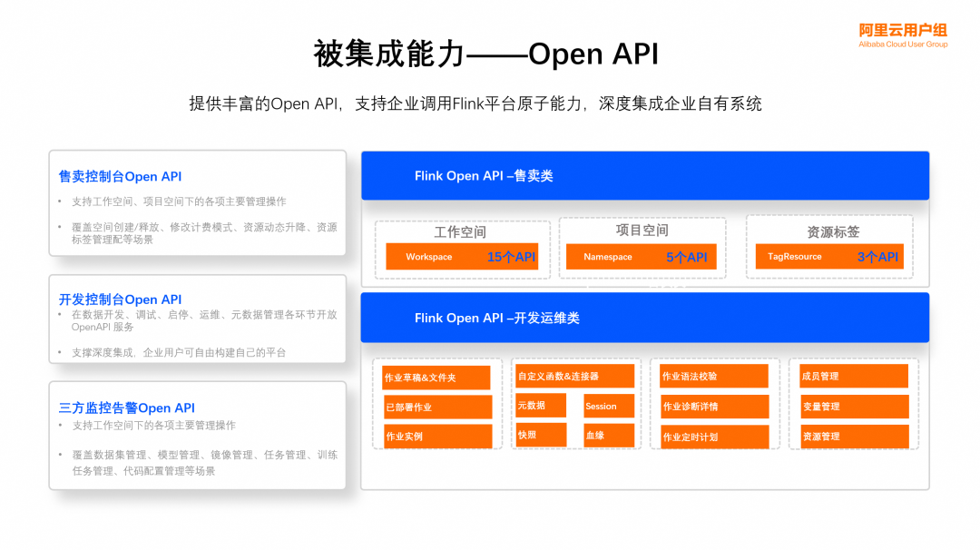Select the 资源管理 box
This screenshot has height=550, width=980.
855,437
